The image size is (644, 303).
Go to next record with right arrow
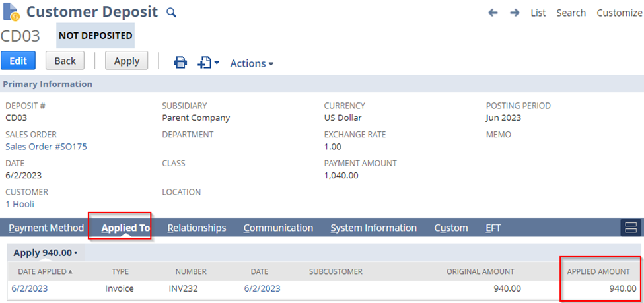point(515,13)
